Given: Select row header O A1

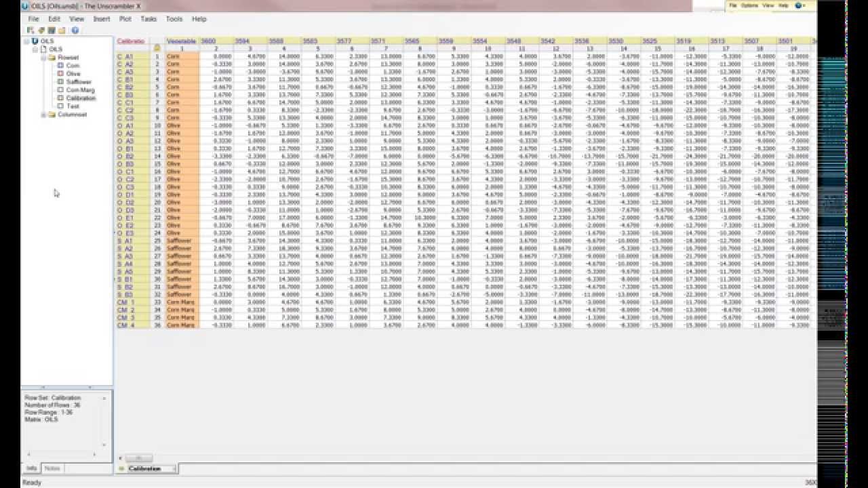Looking at the screenshot, I should pyautogui.click(x=133, y=125).
